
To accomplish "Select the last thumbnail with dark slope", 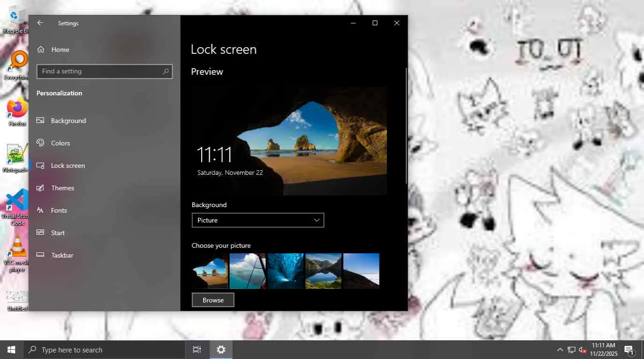I will pos(361,271).
